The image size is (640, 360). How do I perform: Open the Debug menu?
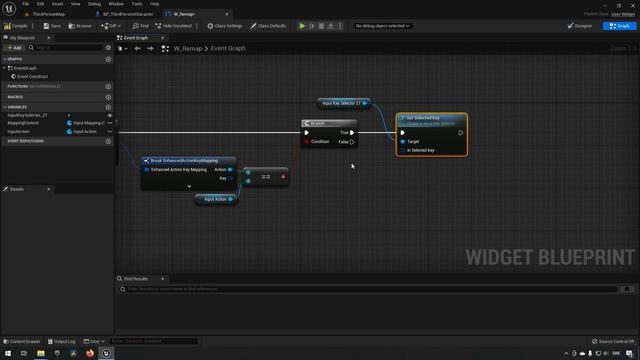[x=94, y=4]
